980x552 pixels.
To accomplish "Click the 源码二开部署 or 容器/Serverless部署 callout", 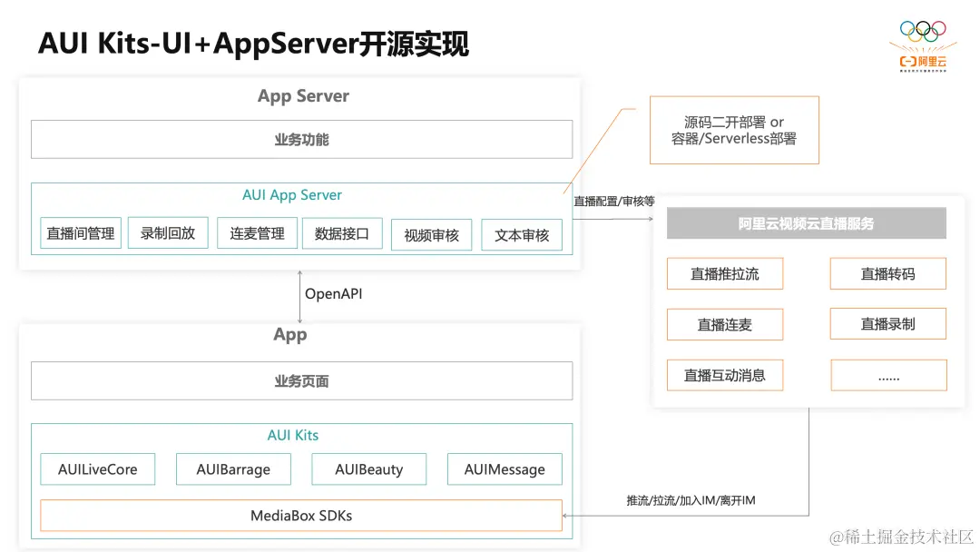I will click(x=734, y=130).
